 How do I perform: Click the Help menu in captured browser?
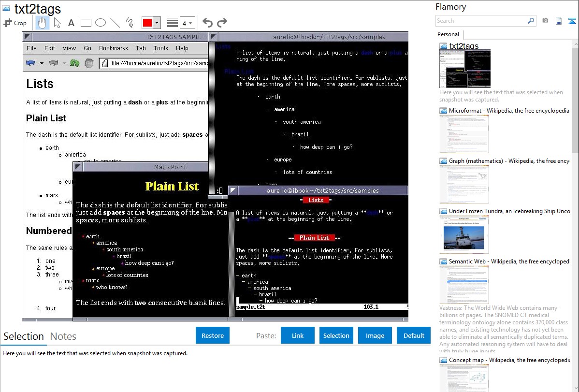[182, 48]
